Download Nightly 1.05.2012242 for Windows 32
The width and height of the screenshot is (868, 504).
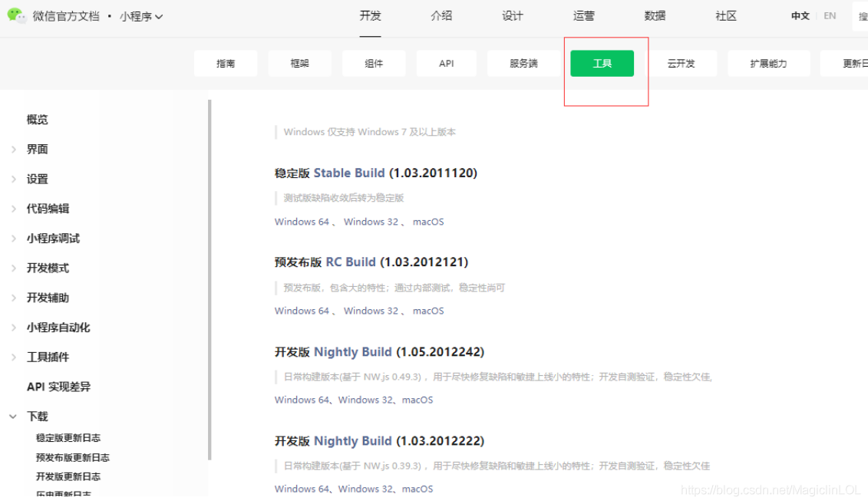tap(365, 400)
